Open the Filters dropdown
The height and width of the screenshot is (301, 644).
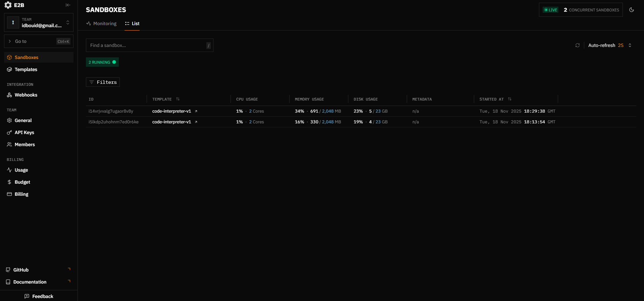[x=103, y=82]
